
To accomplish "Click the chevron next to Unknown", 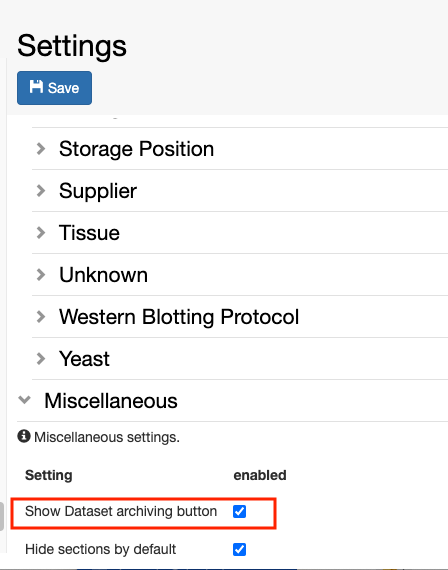I will (41, 275).
